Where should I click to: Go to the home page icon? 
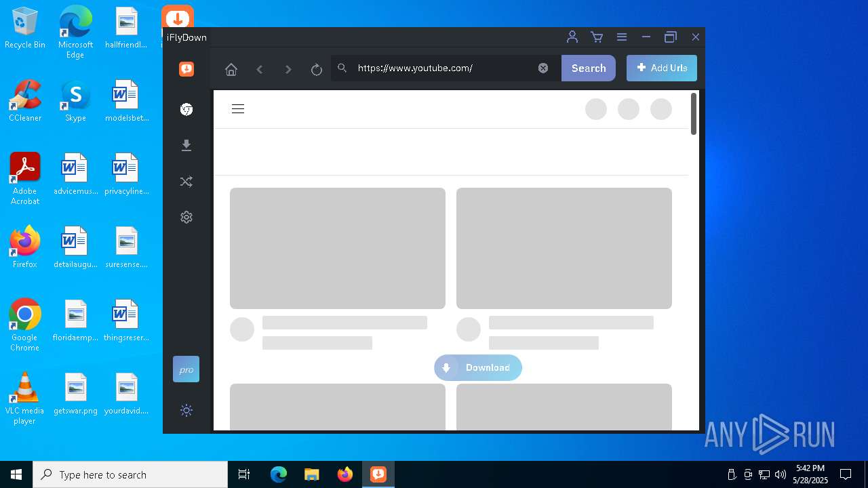click(231, 69)
